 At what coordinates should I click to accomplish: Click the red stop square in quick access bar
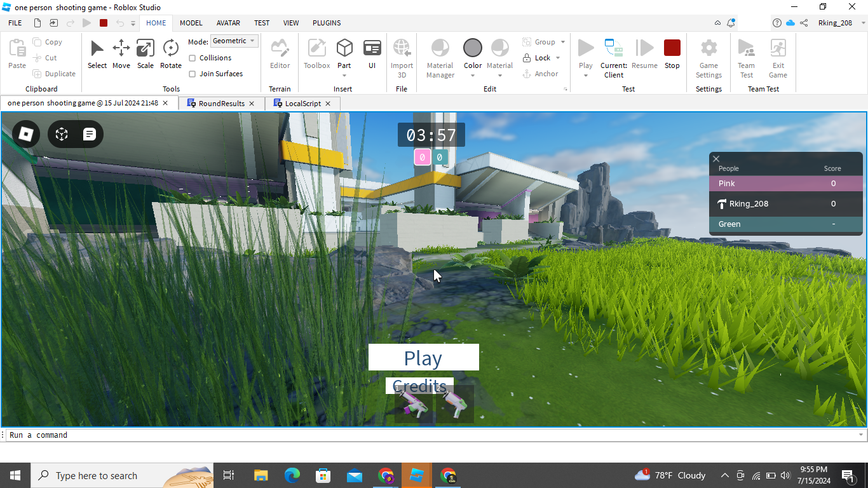click(104, 23)
